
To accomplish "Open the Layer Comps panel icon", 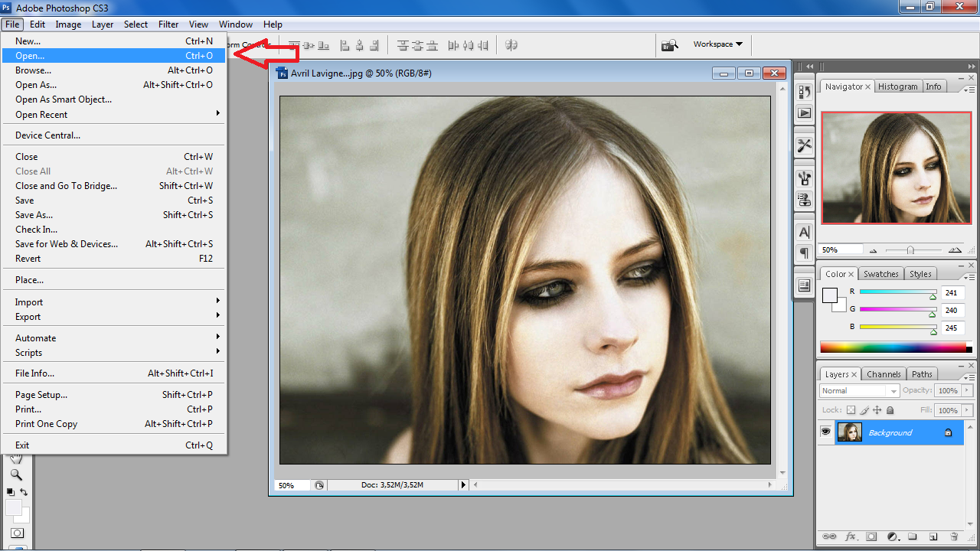I will coord(805,286).
